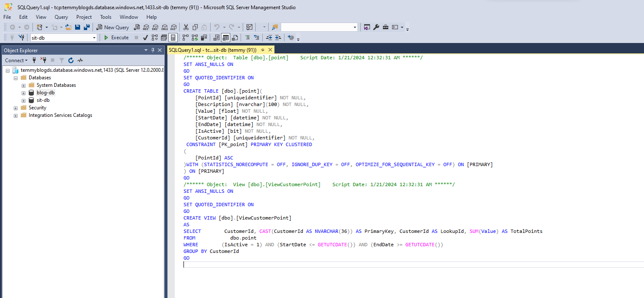Click Display Estimated Execution Plan icon

[x=155, y=38]
